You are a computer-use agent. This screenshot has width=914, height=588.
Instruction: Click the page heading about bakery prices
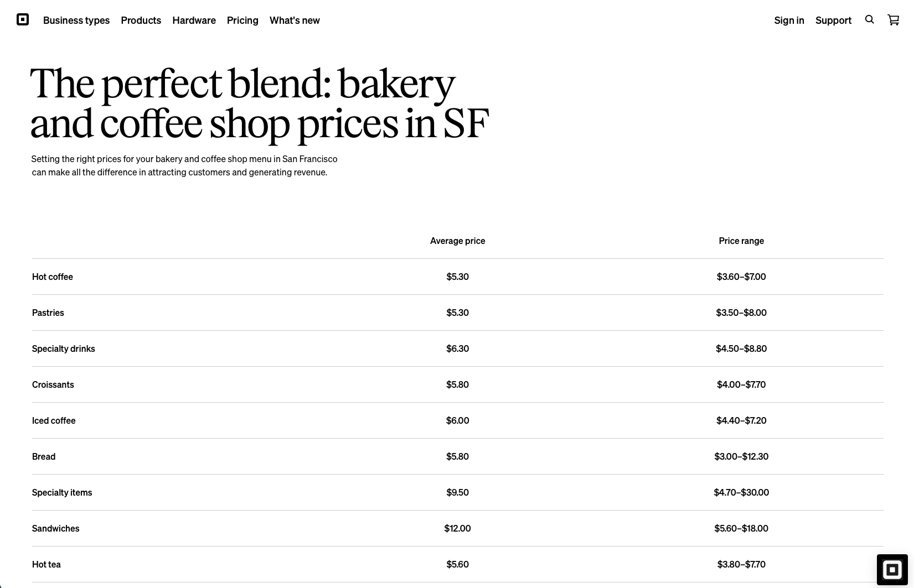pyautogui.click(x=259, y=102)
